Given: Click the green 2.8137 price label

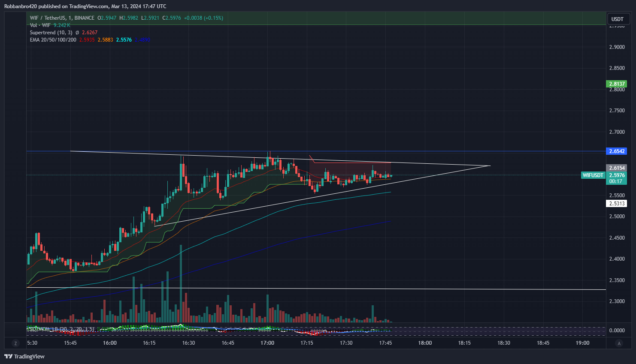Looking at the screenshot, I should pyautogui.click(x=617, y=84).
